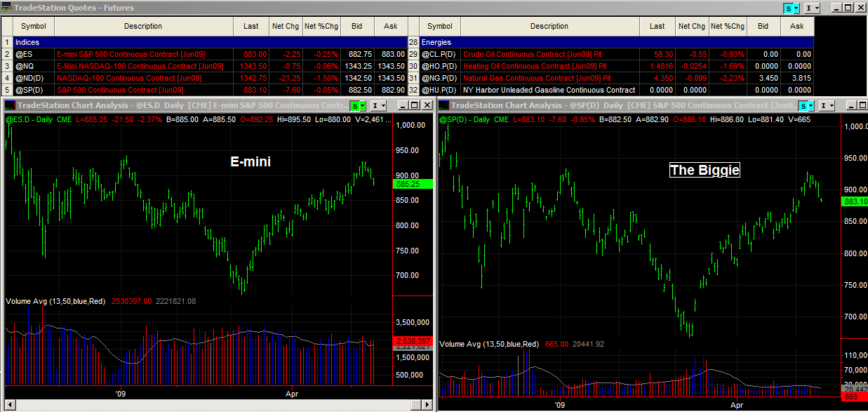
Task: Click the Energies-side Net Chg column header
Action: click(692, 27)
